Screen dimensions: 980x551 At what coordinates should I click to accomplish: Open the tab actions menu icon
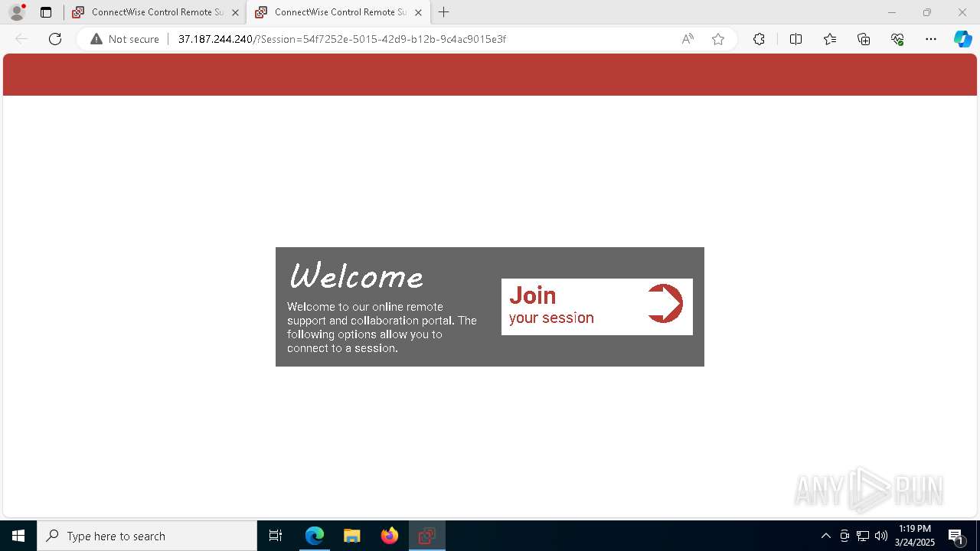[46, 12]
